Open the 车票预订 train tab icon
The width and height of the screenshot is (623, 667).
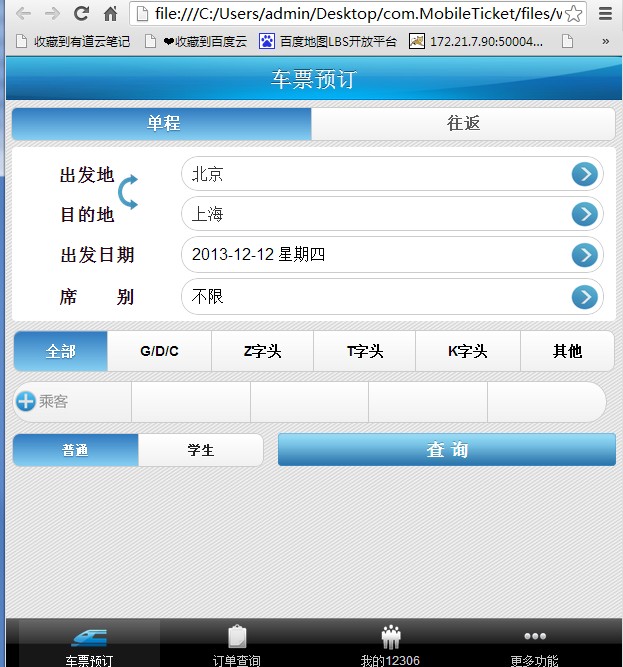(x=89, y=637)
